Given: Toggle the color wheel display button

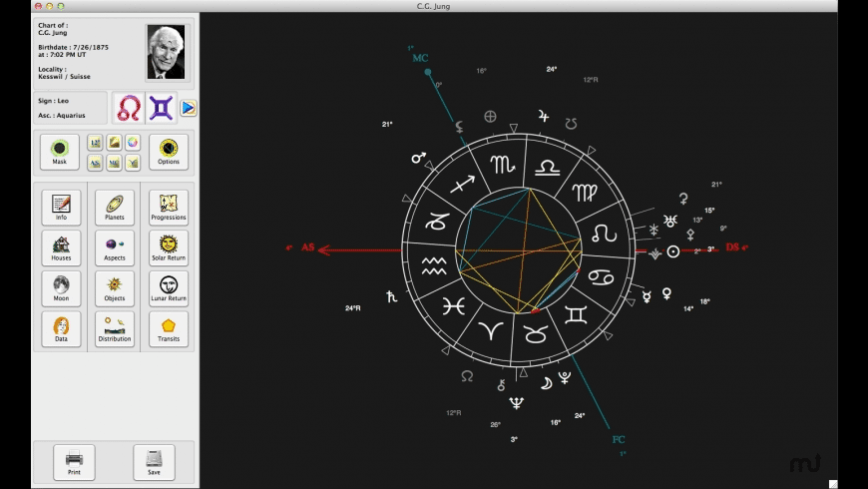Looking at the screenshot, I should point(133,143).
